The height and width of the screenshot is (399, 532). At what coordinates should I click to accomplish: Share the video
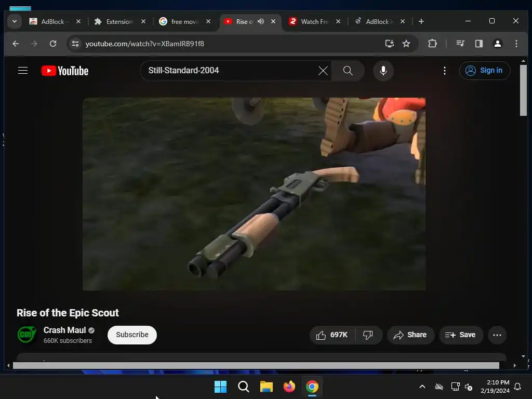click(410, 335)
